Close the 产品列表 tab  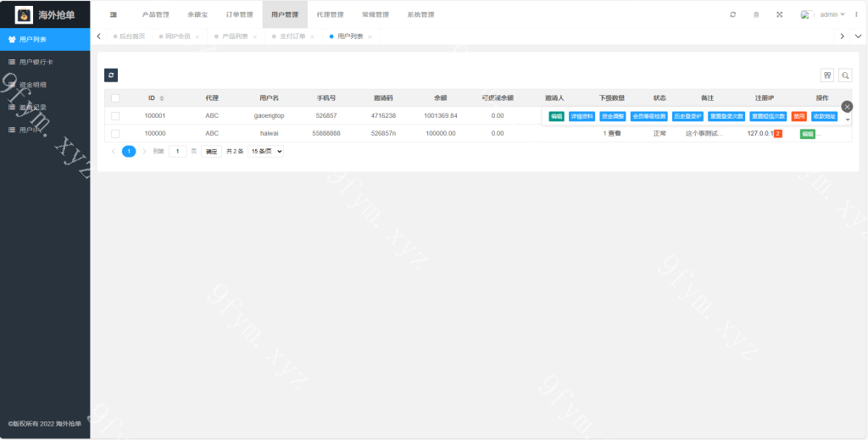pyautogui.click(x=254, y=37)
